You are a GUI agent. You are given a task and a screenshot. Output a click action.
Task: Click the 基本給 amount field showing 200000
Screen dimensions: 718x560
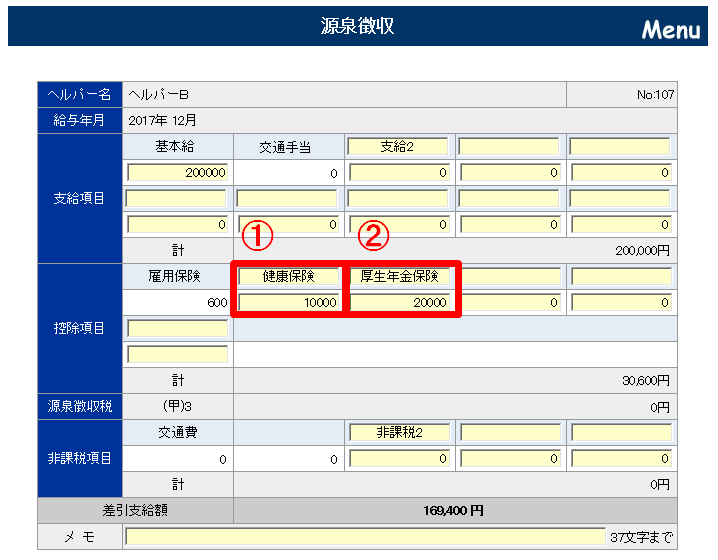(177, 172)
